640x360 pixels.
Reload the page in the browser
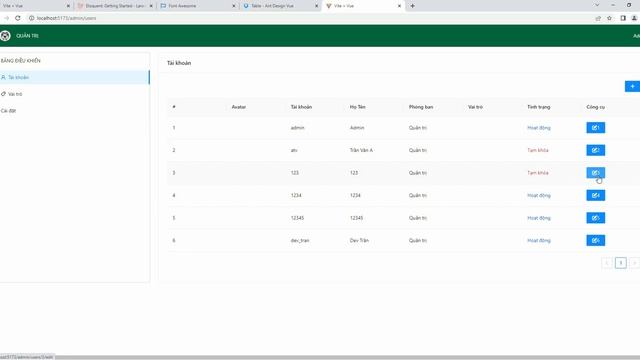(18, 18)
